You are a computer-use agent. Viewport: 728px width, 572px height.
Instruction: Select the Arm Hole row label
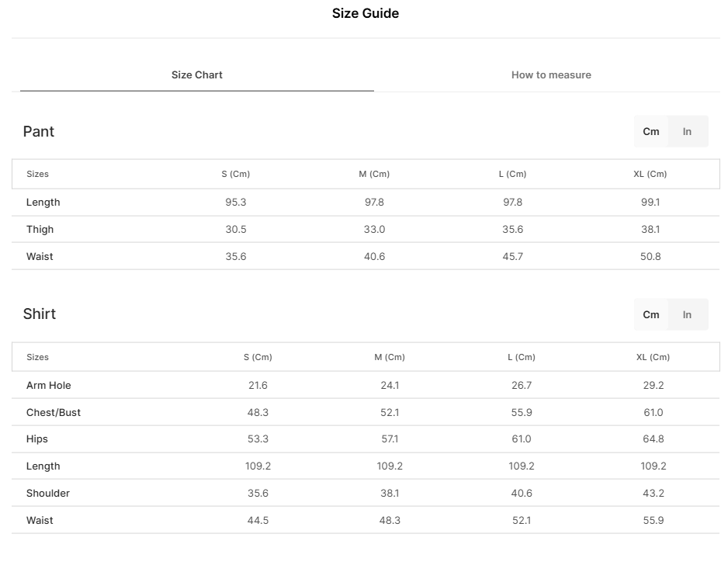tap(49, 386)
